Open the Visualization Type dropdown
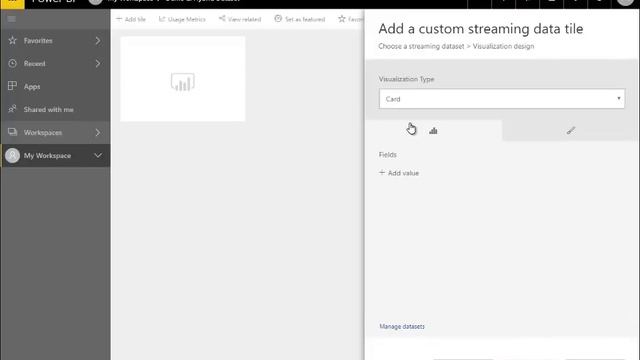Screen dimensions: 640x360 (x=502, y=99)
